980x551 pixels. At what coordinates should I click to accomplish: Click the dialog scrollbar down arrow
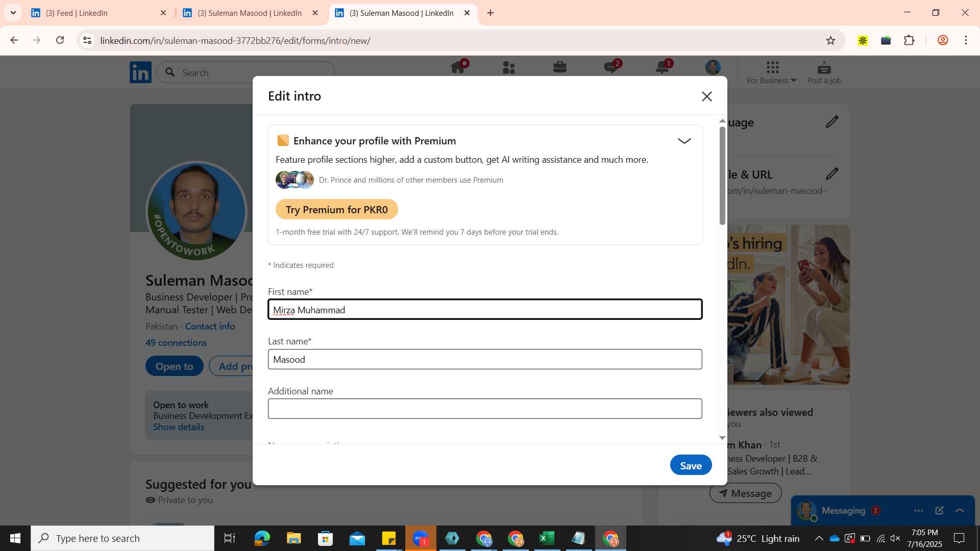pos(722,438)
